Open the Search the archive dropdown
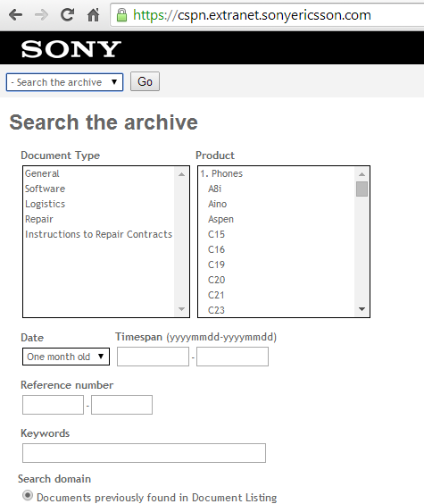The image size is (424, 504). [64, 82]
